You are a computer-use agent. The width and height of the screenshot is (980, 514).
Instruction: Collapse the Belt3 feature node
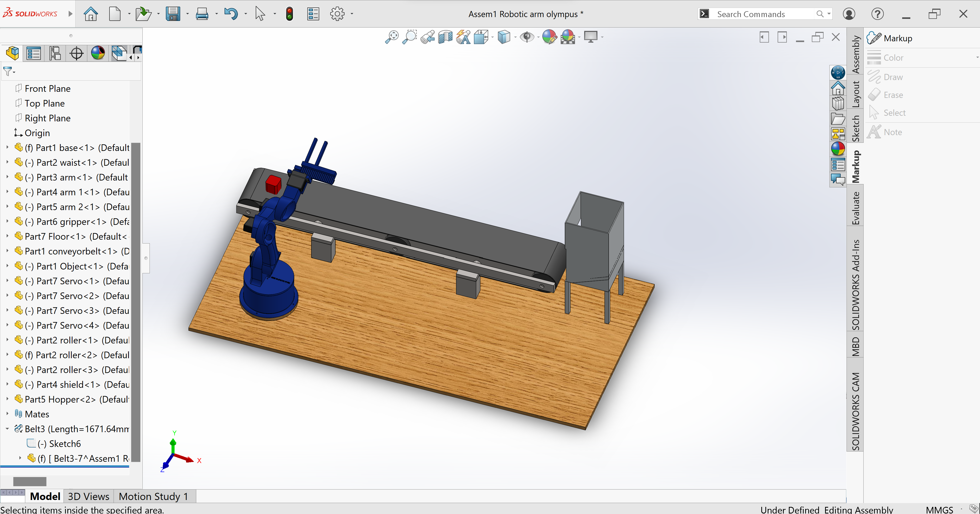click(7, 428)
